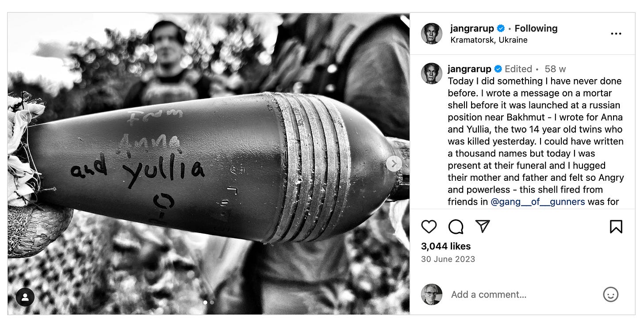Open jangrarup profile from header username
The image size is (644, 324).
click(x=472, y=28)
